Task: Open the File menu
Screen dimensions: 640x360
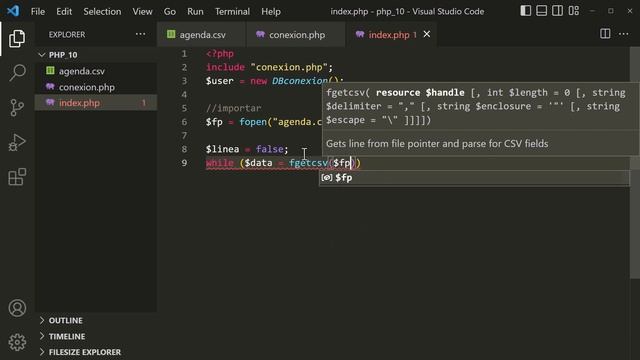Action: coord(38,11)
